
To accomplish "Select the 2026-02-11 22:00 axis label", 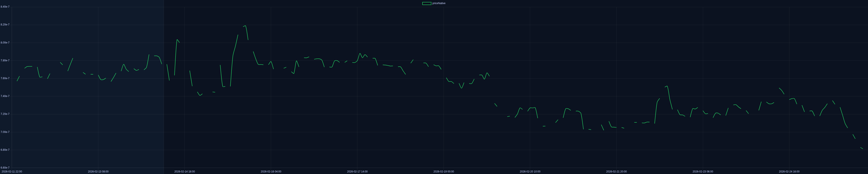I will point(12,172).
